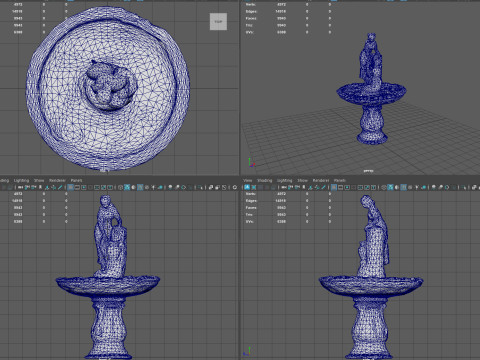The height and width of the screenshot is (360, 480).
Task: Toggle Safe Title in bottom-left viewport toolbar
Action: tap(110, 187)
